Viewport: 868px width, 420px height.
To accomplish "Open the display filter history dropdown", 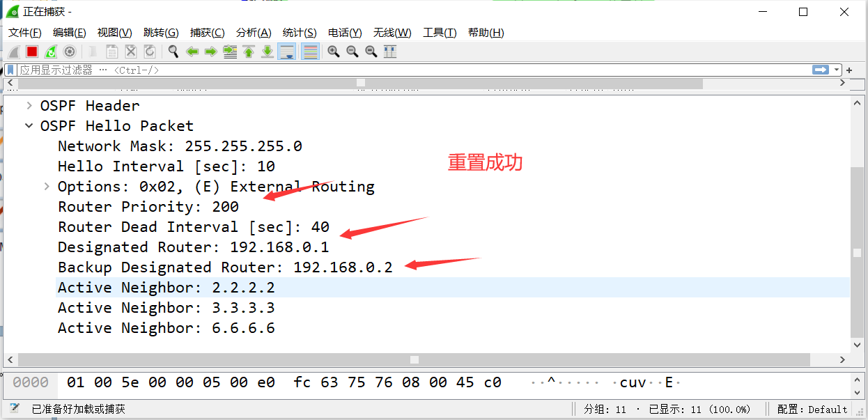I will tap(836, 70).
